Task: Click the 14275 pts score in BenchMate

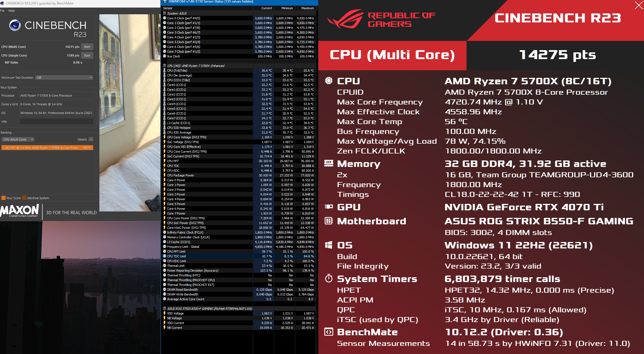Action: click(x=558, y=55)
